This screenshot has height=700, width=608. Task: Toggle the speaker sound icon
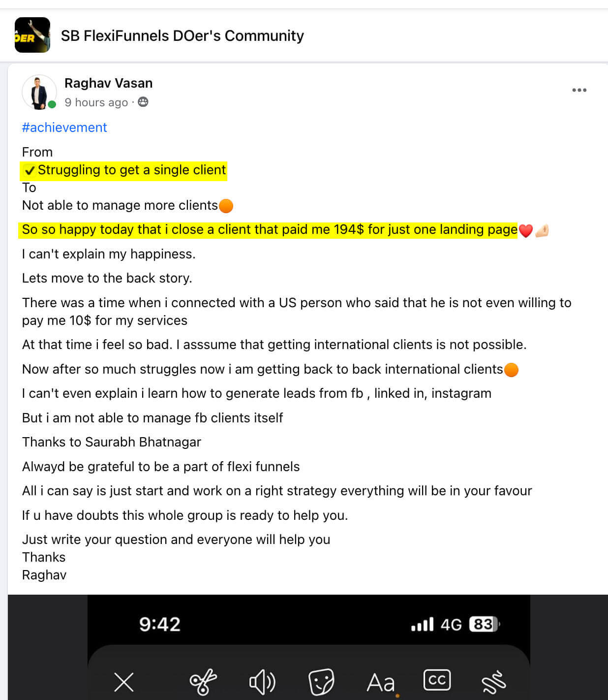pos(262,682)
